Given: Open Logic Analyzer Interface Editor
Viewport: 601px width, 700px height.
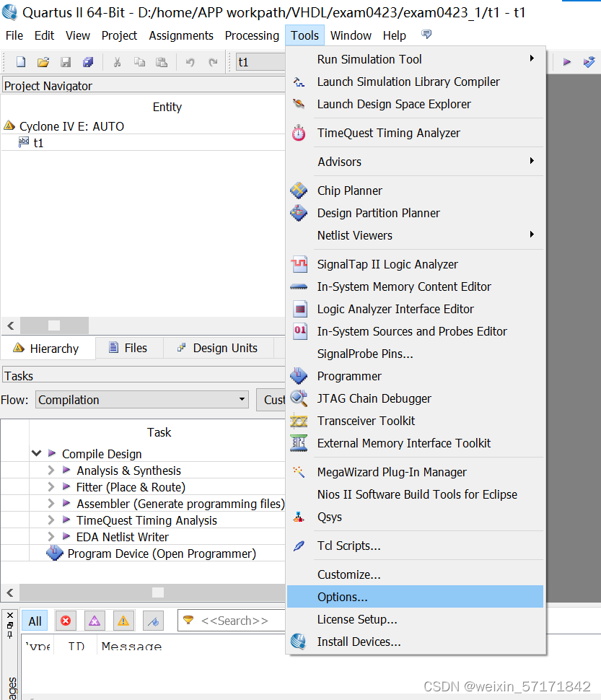Looking at the screenshot, I should (x=415, y=309).
